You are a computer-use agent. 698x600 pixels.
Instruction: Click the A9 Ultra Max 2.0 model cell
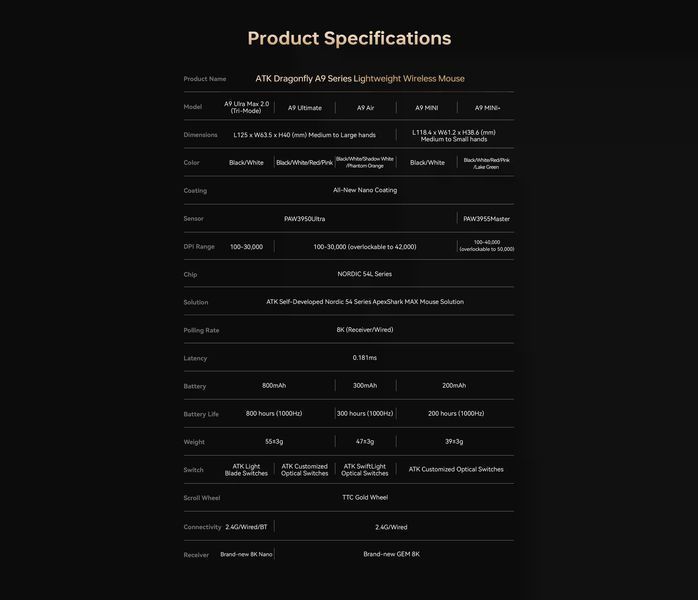click(x=247, y=107)
